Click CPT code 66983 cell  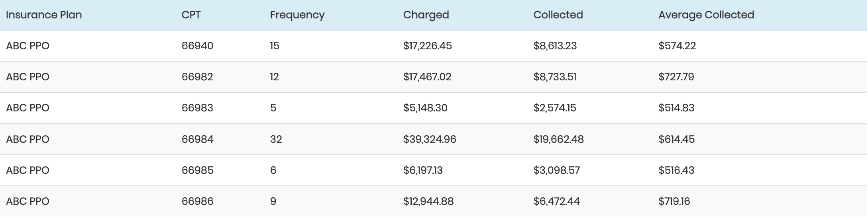coord(197,108)
